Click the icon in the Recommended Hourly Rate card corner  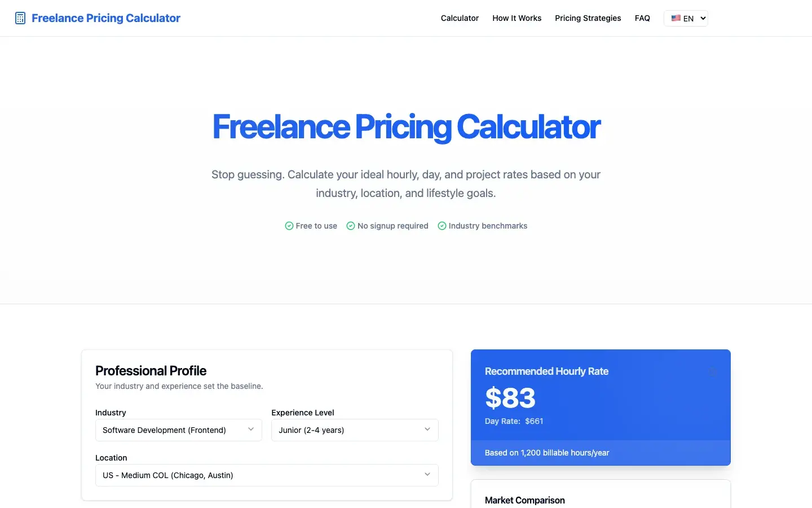click(x=712, y=371)
